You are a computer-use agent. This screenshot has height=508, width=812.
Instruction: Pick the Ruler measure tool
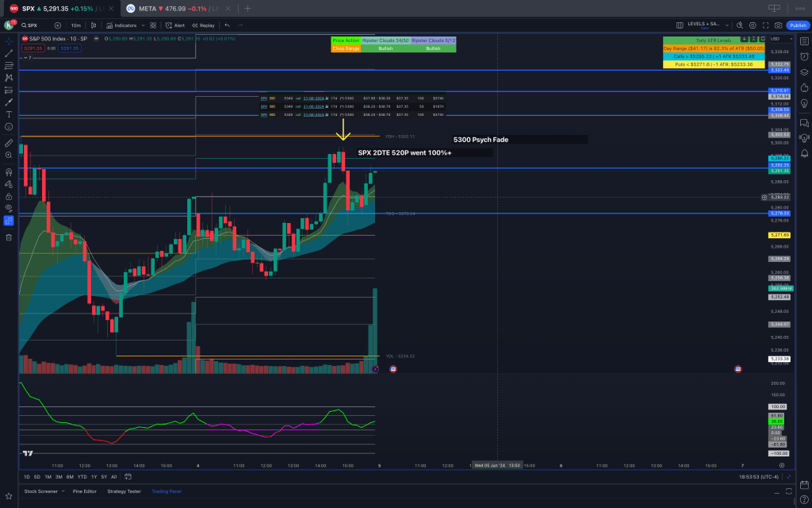pyautogui.click(x=9, y=143)
